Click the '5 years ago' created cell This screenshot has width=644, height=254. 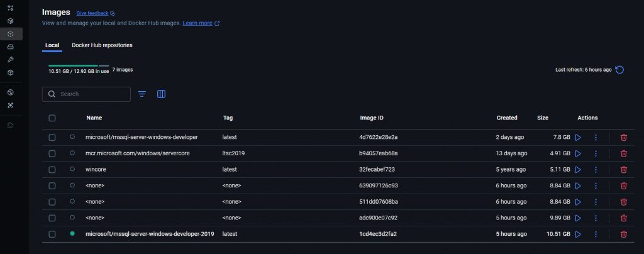(x=511, y=170)
